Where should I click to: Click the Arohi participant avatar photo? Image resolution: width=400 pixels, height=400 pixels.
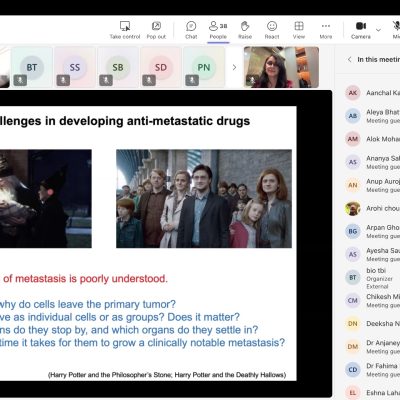pos(353,208)
